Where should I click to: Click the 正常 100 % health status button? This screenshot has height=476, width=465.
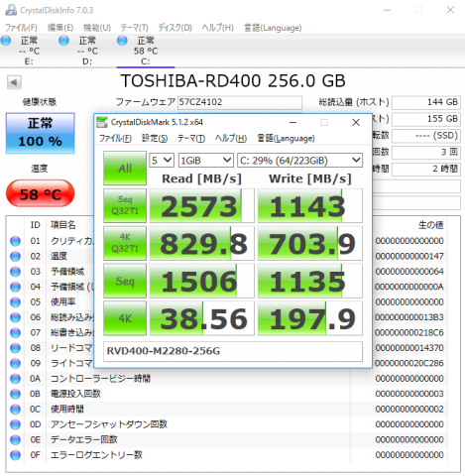41,133
